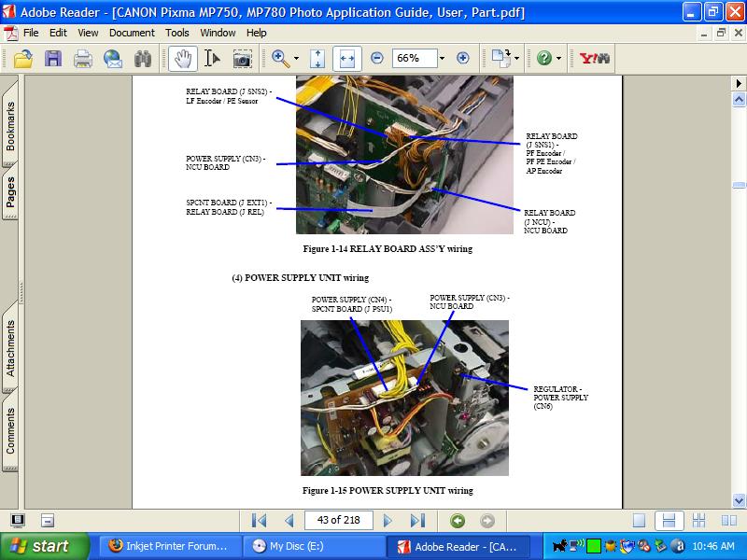Expand the Help icon dropdown arrow
The width and height of the screenshot is (747, 560).
pyautogui.click(x=558, y=59)
